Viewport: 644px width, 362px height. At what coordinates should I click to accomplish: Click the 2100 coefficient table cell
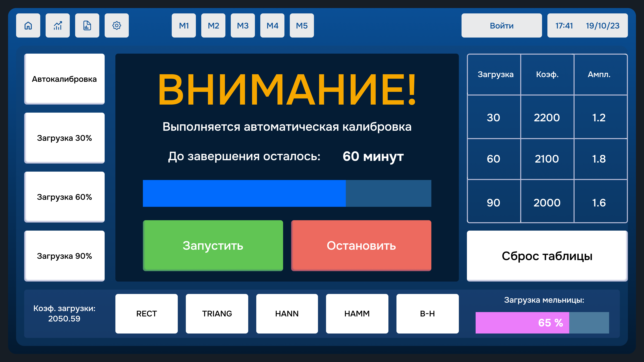[x=547, y=159]
